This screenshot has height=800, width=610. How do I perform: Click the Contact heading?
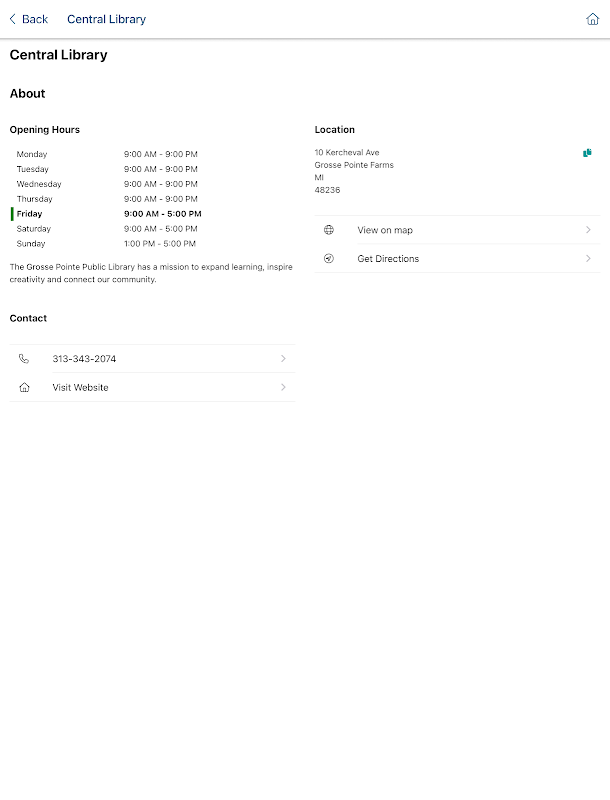[x=28, y=318]
